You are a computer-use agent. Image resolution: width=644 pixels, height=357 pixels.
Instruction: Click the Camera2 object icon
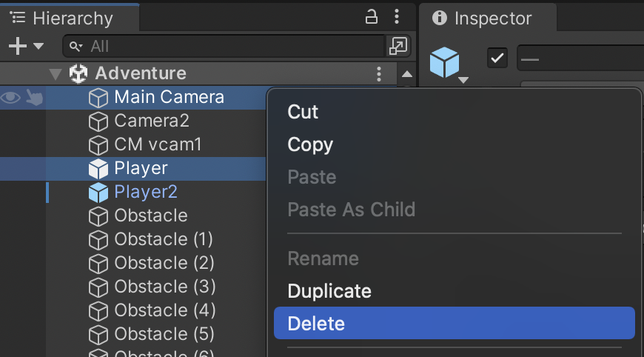pyautogui.click(x=98, y=121)
